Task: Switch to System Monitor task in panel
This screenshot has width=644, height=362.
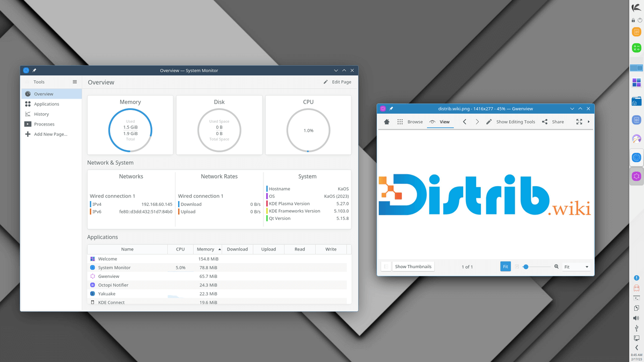Action: [636, 158]
